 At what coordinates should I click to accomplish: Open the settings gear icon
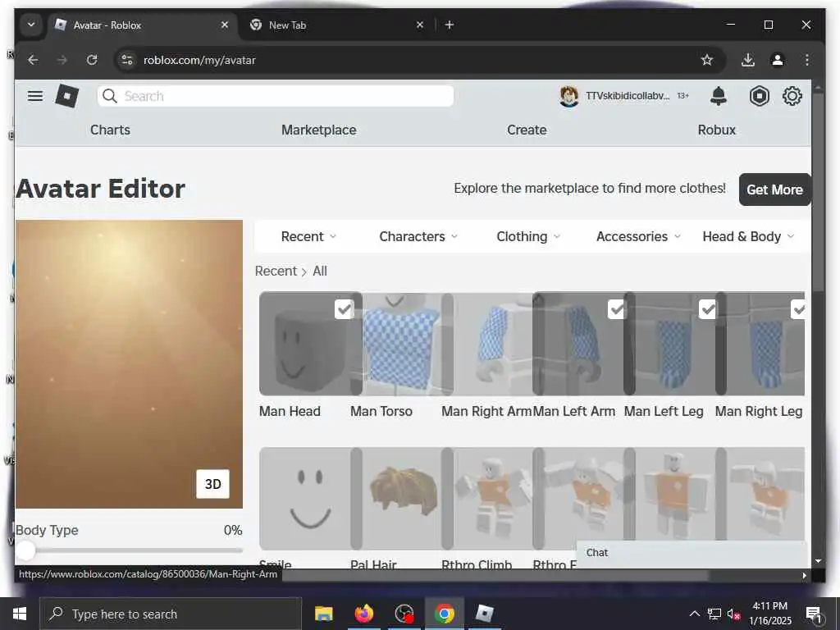[x=792, y=97]
